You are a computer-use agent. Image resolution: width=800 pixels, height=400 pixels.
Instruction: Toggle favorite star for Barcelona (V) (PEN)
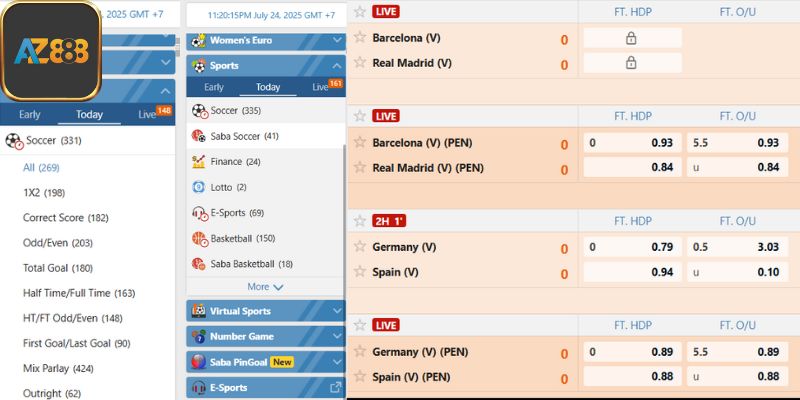point(360,142)
